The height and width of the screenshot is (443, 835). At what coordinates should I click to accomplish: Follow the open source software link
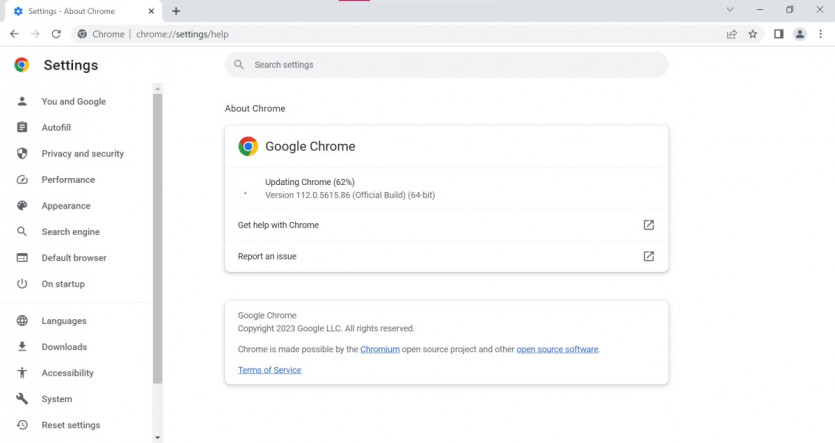(x=557, y=350)
